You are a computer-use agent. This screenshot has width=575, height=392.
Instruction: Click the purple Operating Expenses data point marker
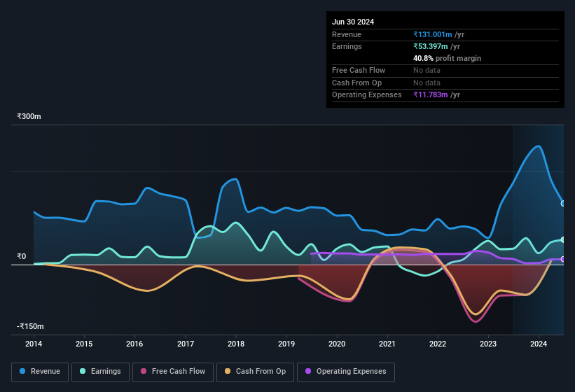(x=563, y=259)
